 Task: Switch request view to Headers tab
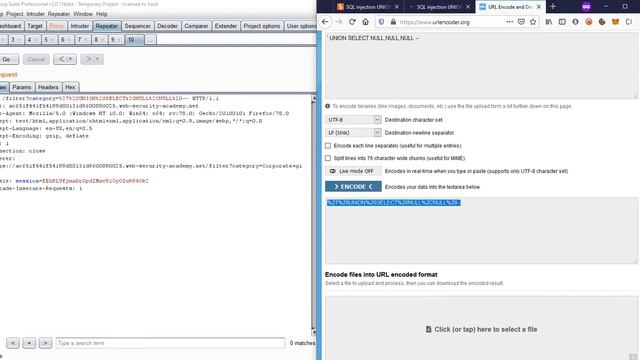(x=48, y=87)
